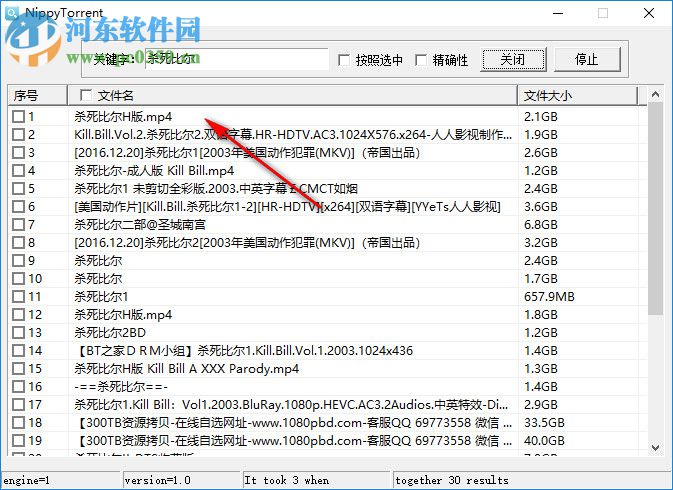Select the Kill Bill A XXX Parody.mp4 result

coord(186,369)
